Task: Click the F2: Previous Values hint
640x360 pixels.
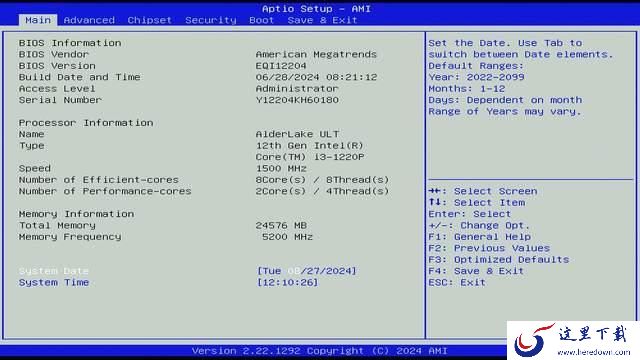Action: (x=489, y=248)
